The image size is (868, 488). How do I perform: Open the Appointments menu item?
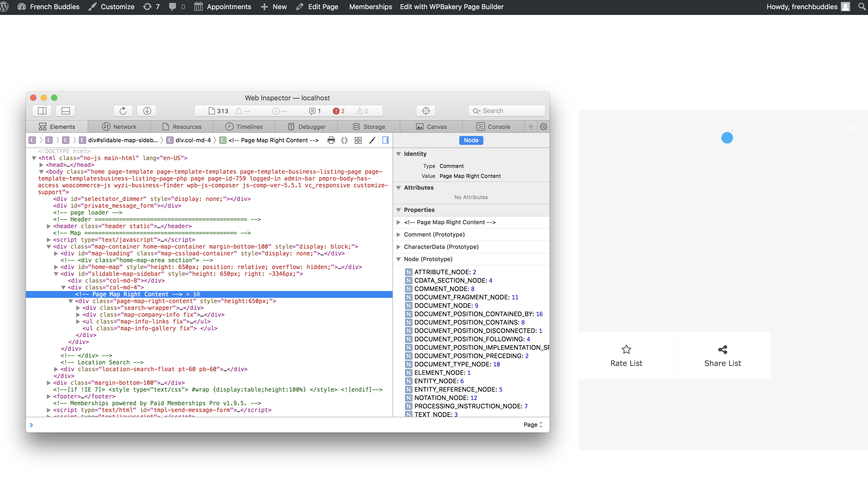(222, 6)
